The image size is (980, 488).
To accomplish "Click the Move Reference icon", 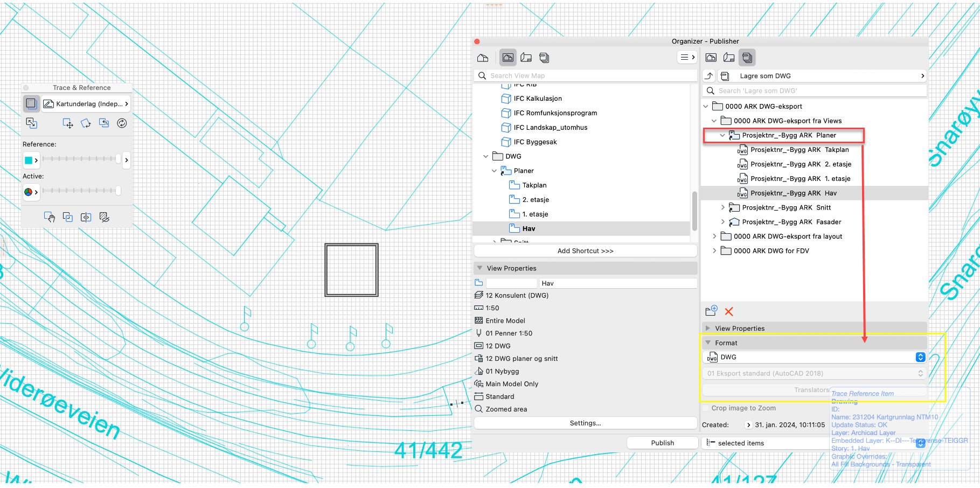I will tap(68, 123).
